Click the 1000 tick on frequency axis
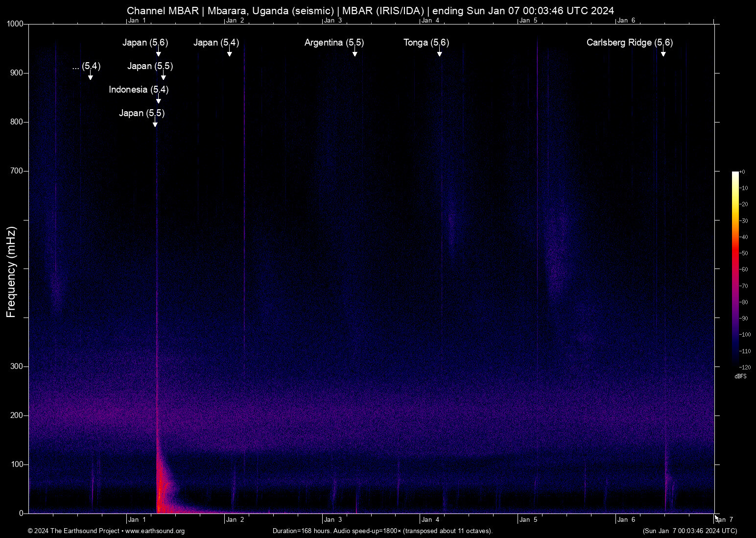 [x=15, y=24]
